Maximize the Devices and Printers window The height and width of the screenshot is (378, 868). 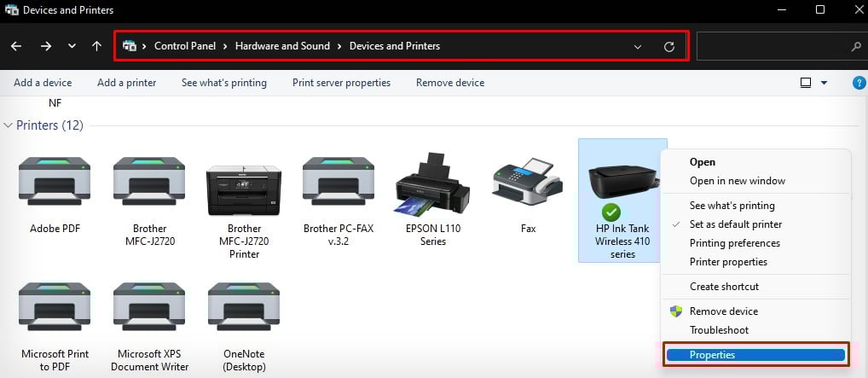coord(820,9)
